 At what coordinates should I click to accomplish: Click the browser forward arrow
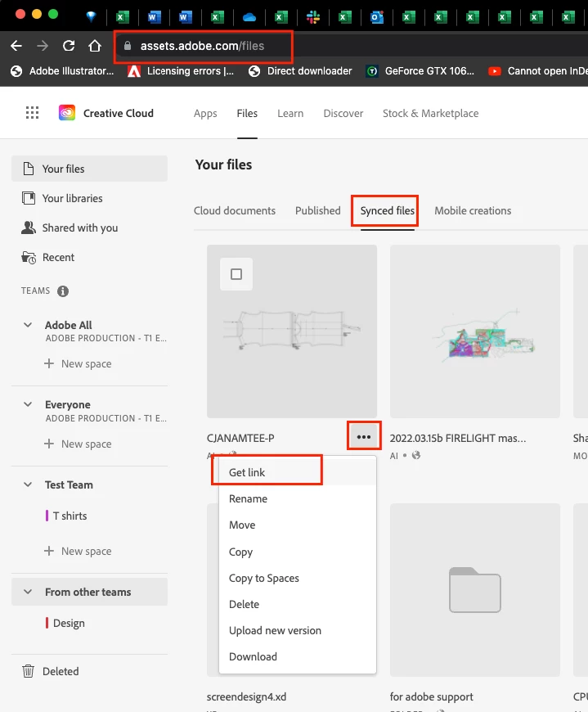[x=43, y=45]
